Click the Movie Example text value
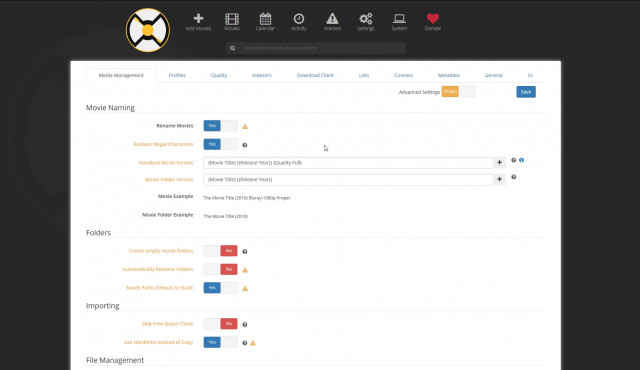The height and width of the screenshot is (370, 640). [247, 198]
